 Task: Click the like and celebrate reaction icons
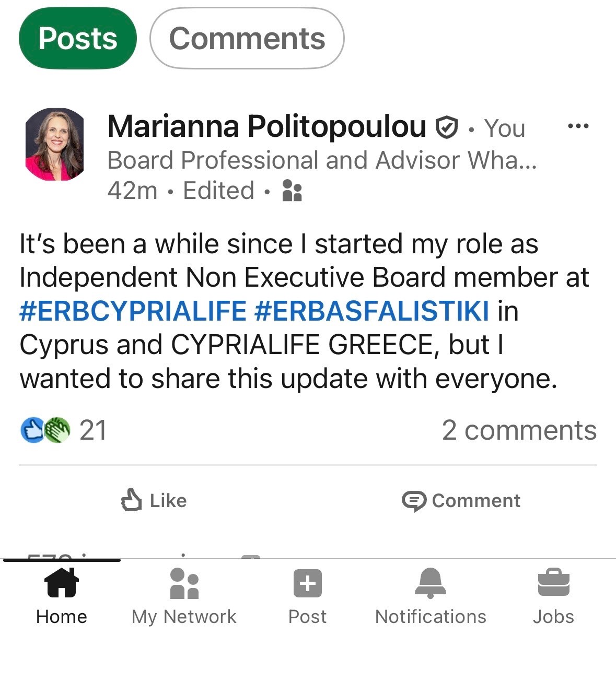(45, 430)
